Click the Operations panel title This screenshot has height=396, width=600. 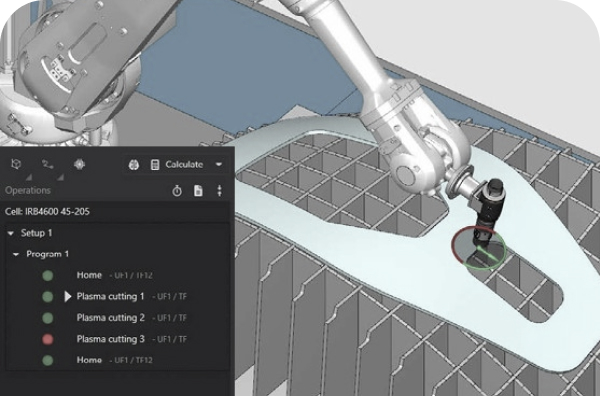point(28,191)
